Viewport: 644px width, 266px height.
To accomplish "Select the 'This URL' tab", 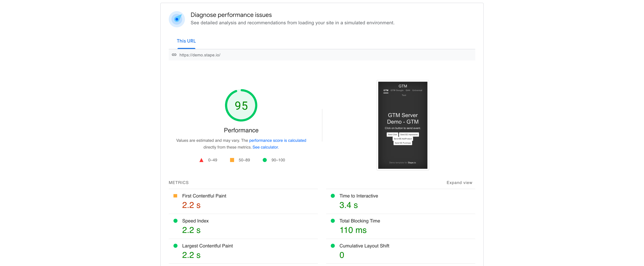I will 186,41.
